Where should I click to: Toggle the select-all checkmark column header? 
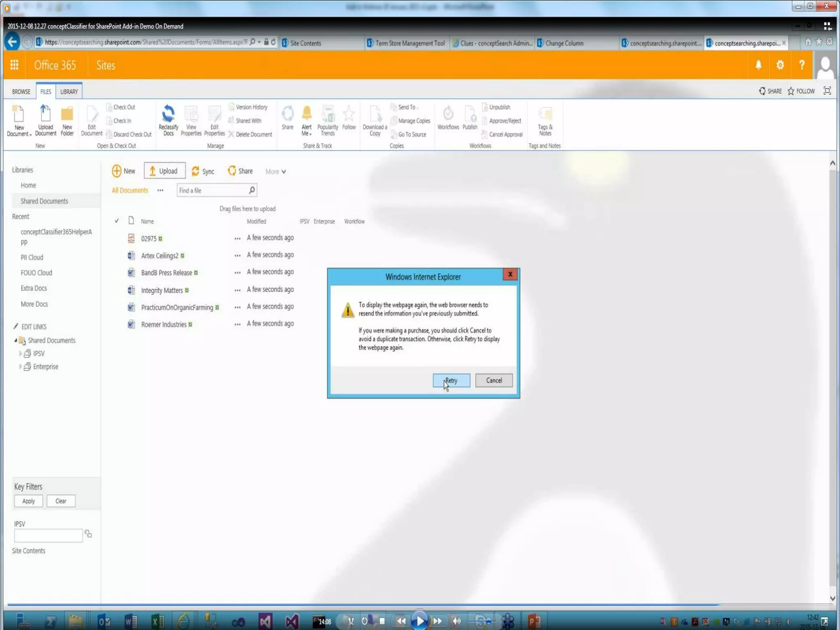coord(117,221)
